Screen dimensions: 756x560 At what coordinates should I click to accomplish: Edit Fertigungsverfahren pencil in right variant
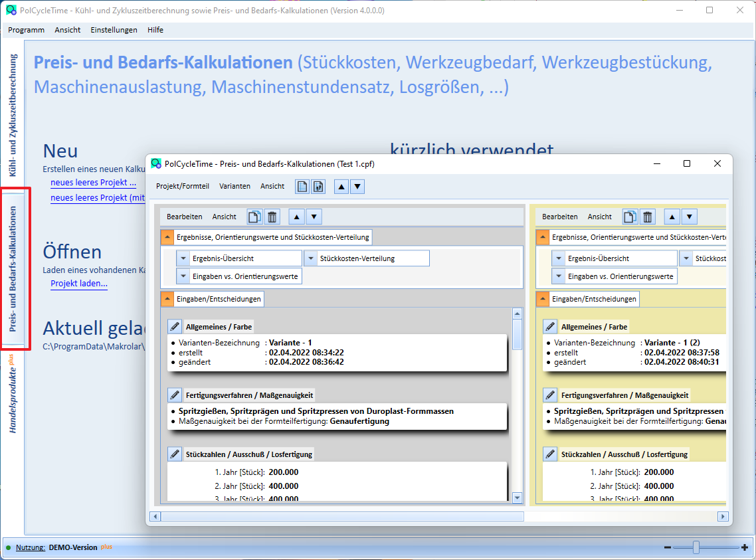[x=549, y=395]
